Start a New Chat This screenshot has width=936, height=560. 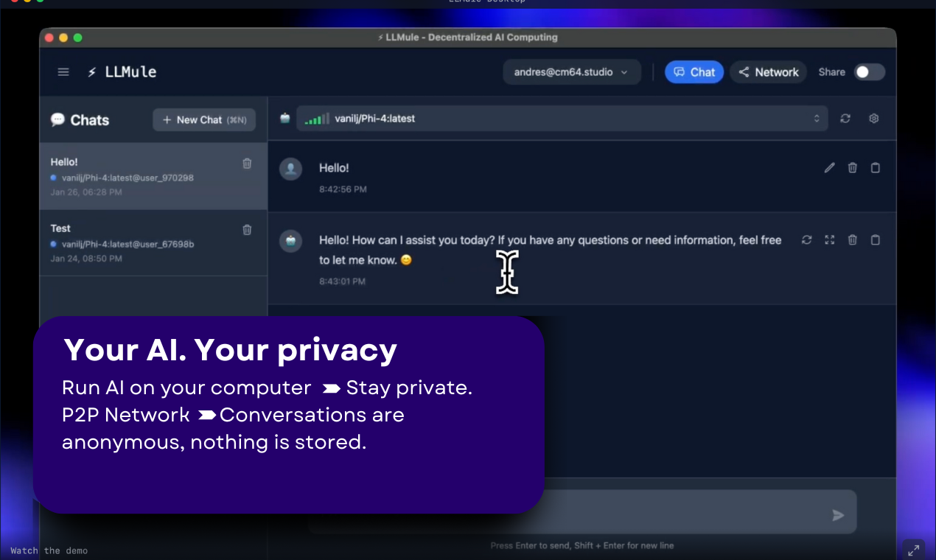coord(204,119)
